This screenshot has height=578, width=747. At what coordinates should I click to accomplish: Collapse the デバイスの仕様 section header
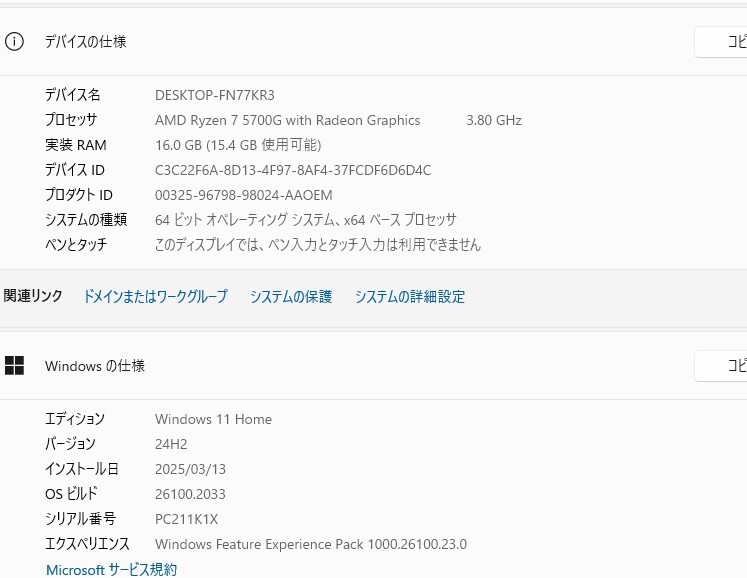[374, 42]
